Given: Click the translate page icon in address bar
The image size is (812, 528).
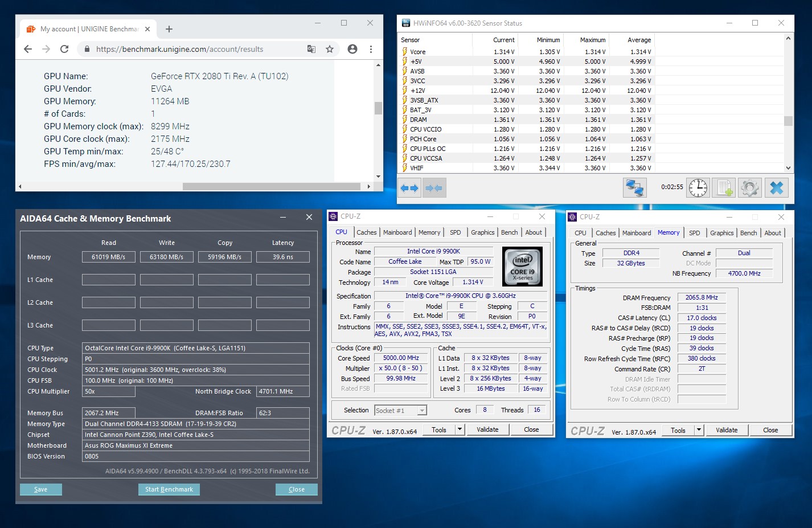Looking at the screenshot, I should coord(311,49).
